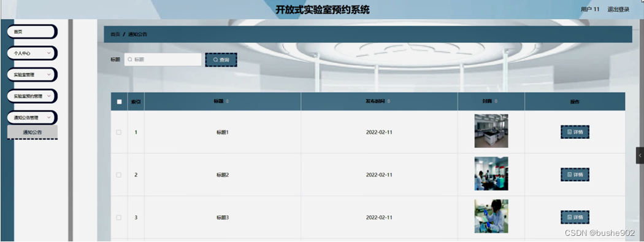
Task: Click 首页 in the breadcrumb bar
Action: 115,34
